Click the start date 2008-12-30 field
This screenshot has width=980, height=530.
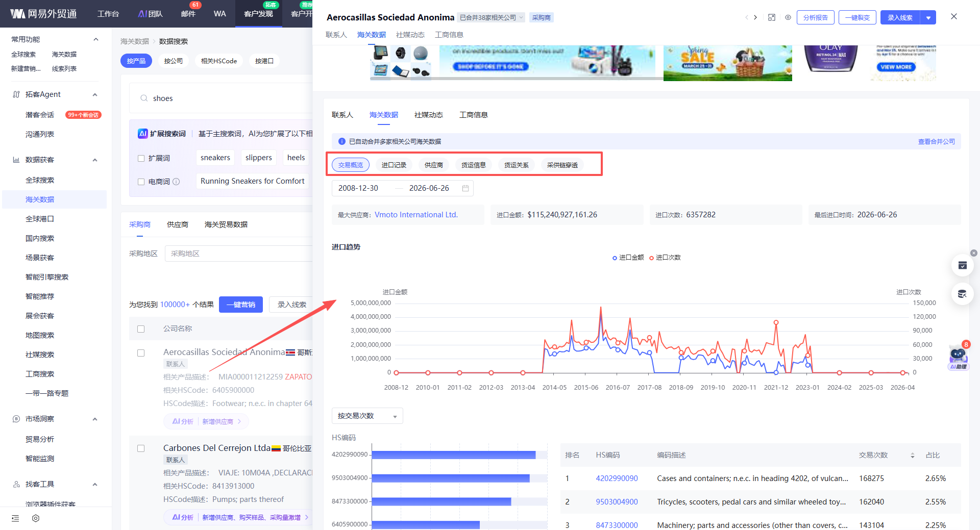358,188
